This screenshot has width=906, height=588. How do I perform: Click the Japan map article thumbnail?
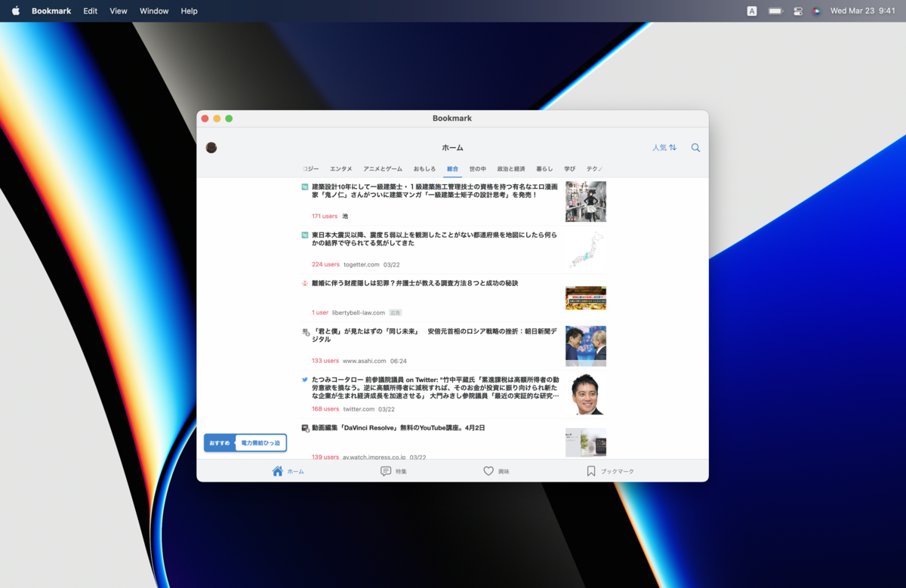[x=585, y=250]
